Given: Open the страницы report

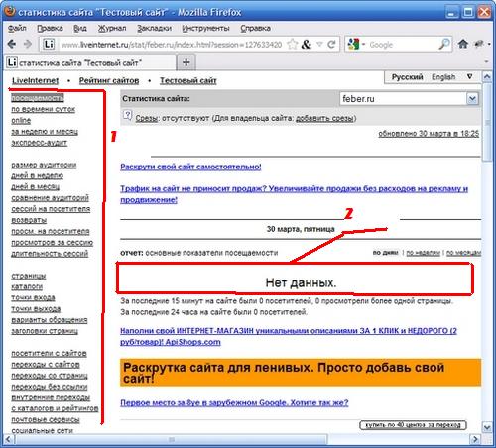Looking at the screenshot, I should 29,276.
